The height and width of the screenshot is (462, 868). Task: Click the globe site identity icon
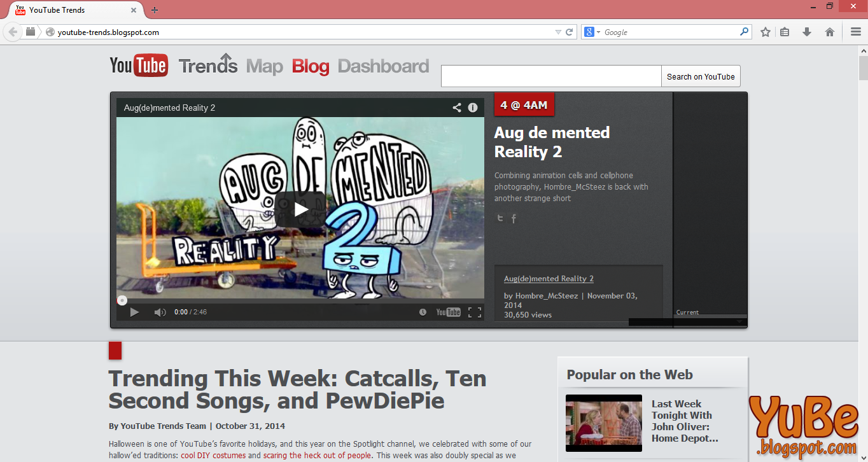click(x=50, y=32)
